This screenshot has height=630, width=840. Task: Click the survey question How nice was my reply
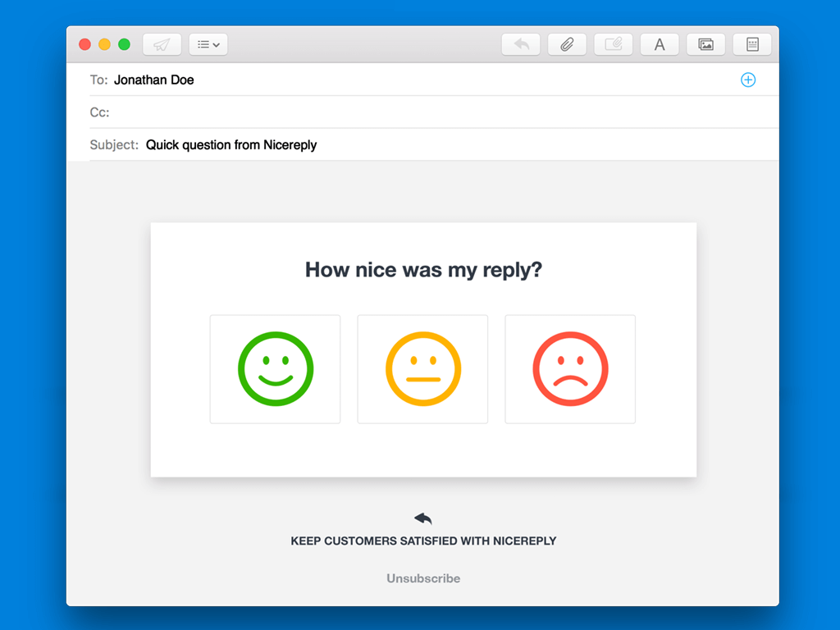422,269
